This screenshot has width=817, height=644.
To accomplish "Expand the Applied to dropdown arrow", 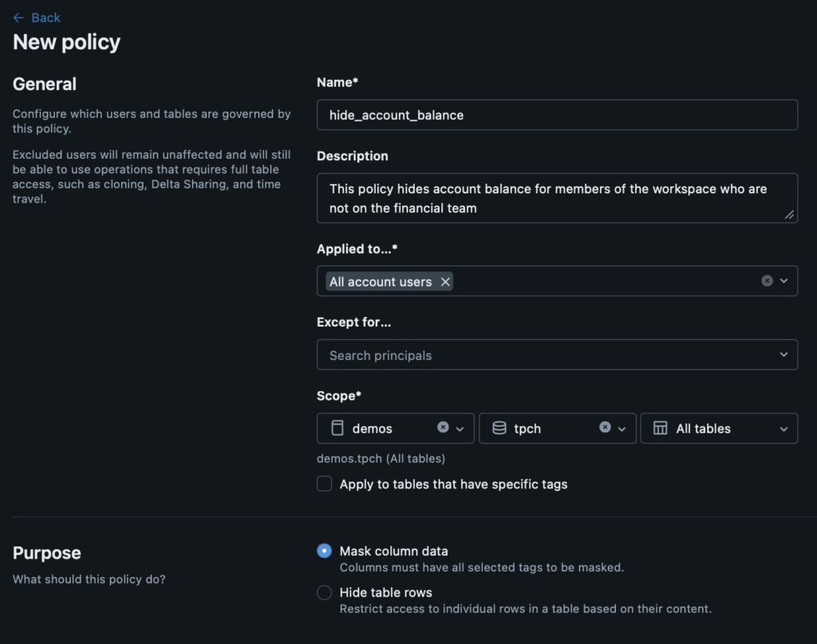I will (x=783, y=281).
